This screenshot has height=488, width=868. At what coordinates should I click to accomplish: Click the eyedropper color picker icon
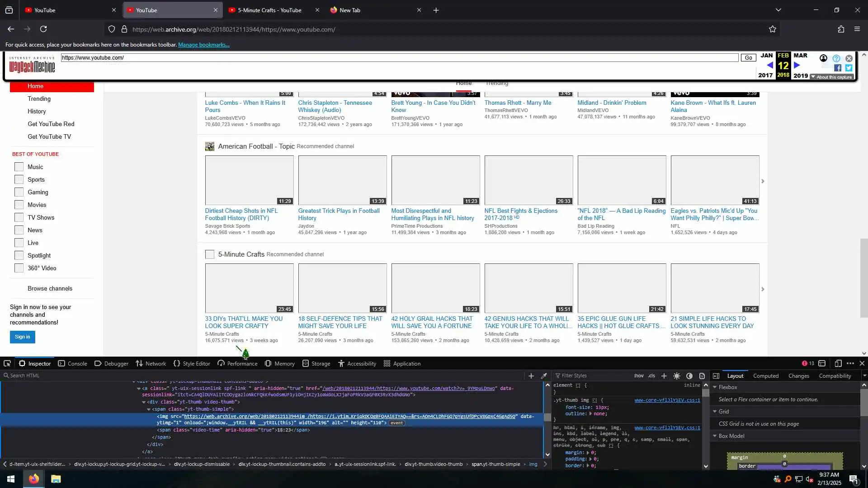[544, 375]
